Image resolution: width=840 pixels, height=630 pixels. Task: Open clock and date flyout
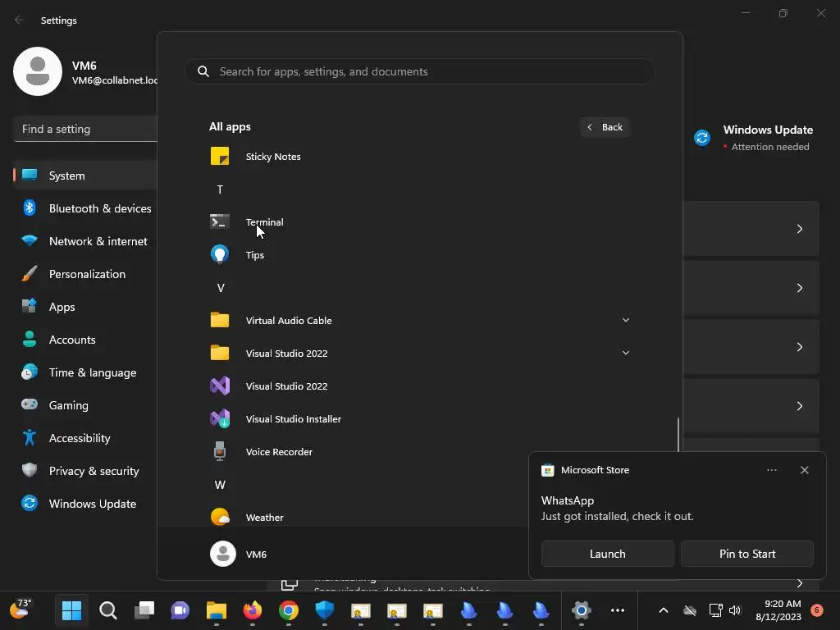[x=778, y=610]
